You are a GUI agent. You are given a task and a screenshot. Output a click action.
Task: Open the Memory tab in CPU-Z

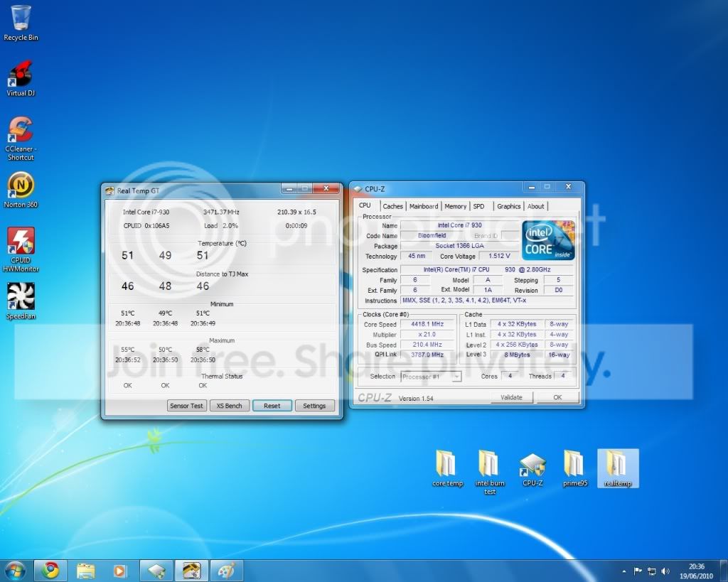click(x=455, y=206)
